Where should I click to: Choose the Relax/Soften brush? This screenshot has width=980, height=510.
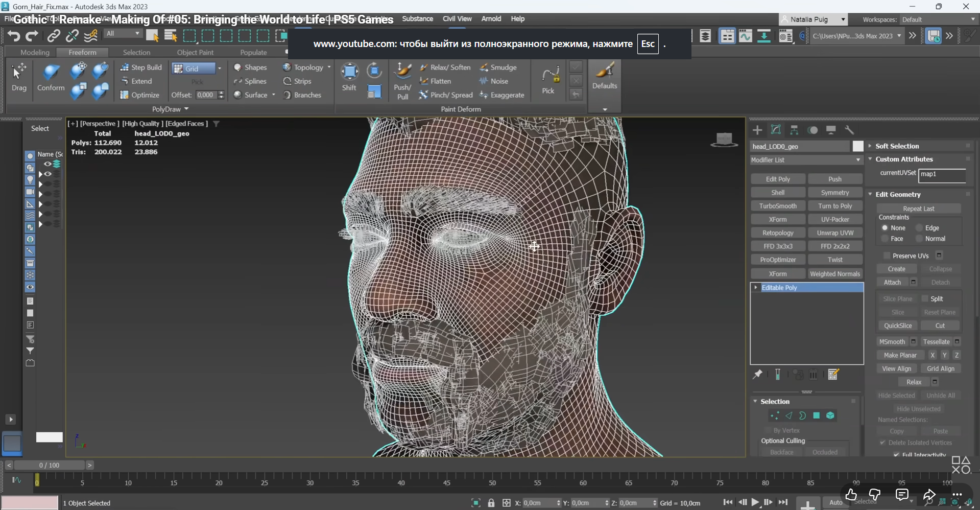coord(445,67)
